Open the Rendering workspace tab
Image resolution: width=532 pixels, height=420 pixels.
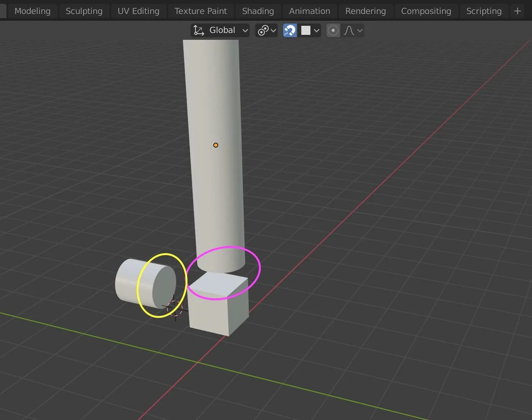tap(365, 11)
